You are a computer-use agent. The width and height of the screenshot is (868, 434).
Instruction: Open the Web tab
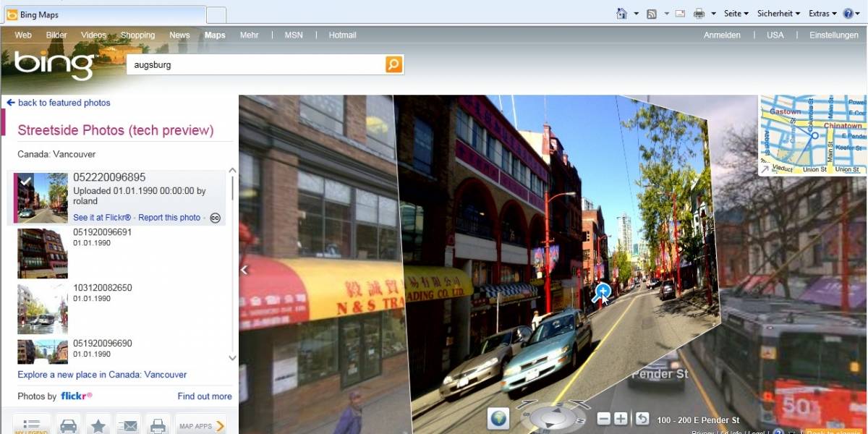[23, 35]
